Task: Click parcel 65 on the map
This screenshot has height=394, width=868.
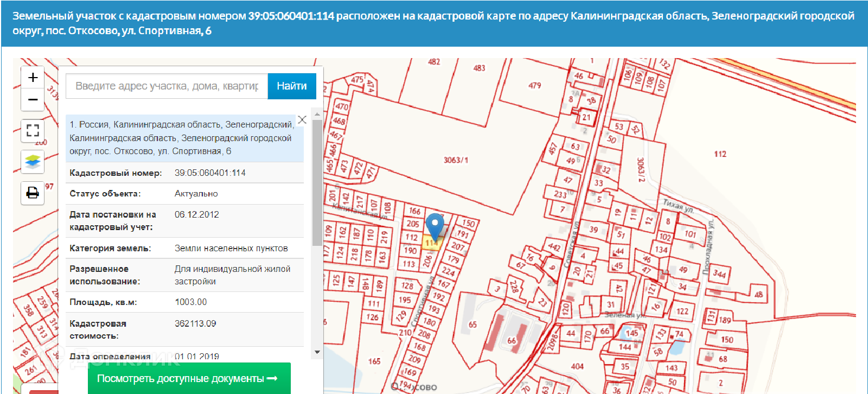Action: click(x=473, y=325)
